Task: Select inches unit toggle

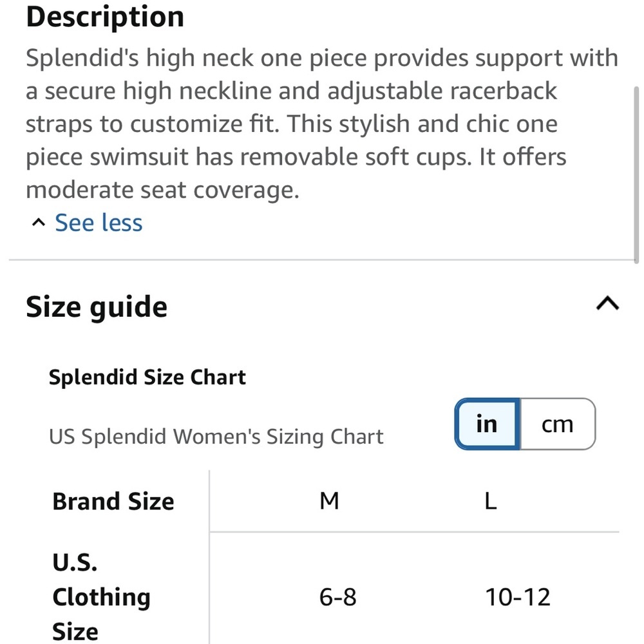Action: point(487,424)
